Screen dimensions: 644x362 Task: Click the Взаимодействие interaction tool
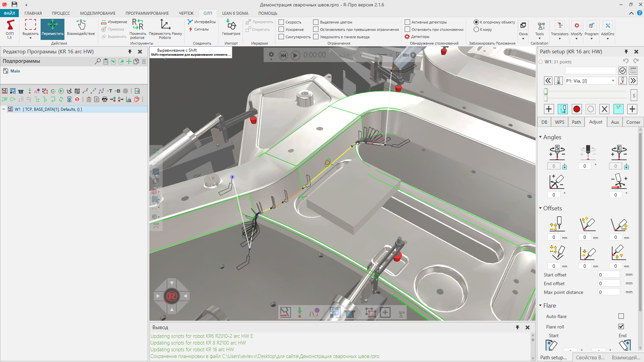coord(81,28)
